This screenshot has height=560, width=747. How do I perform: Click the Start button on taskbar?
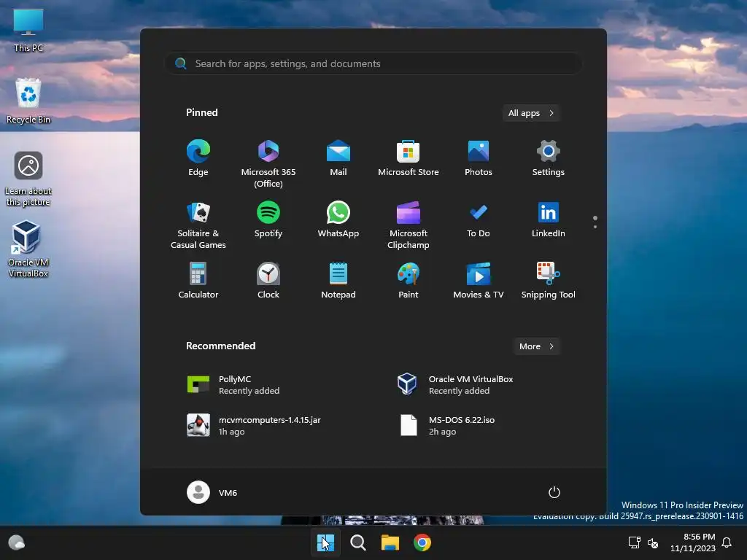(x=325, y=542)
